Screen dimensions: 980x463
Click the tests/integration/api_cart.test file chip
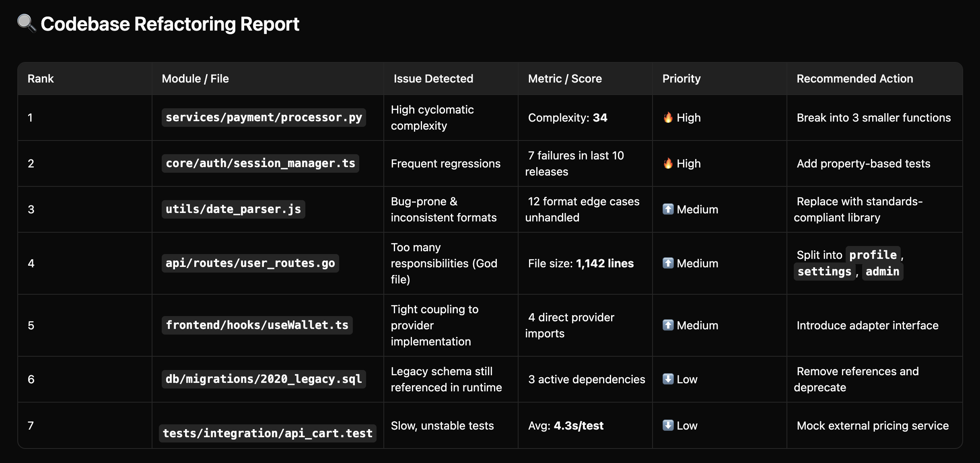click(268, 433)
